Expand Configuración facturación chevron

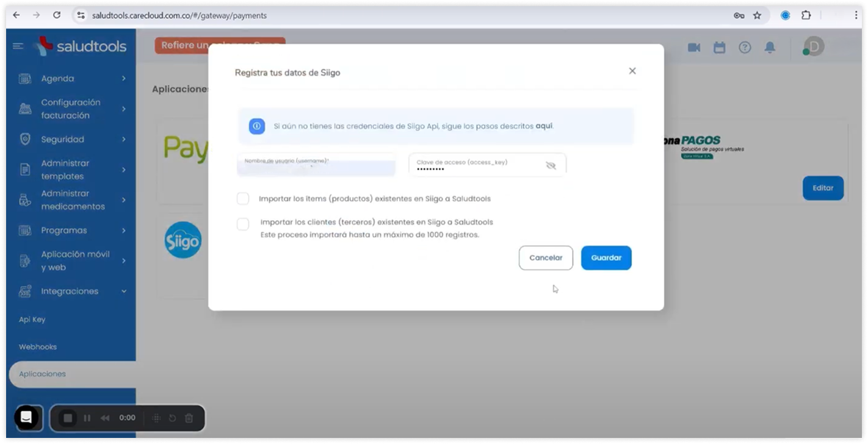click(x=124, y=109)
